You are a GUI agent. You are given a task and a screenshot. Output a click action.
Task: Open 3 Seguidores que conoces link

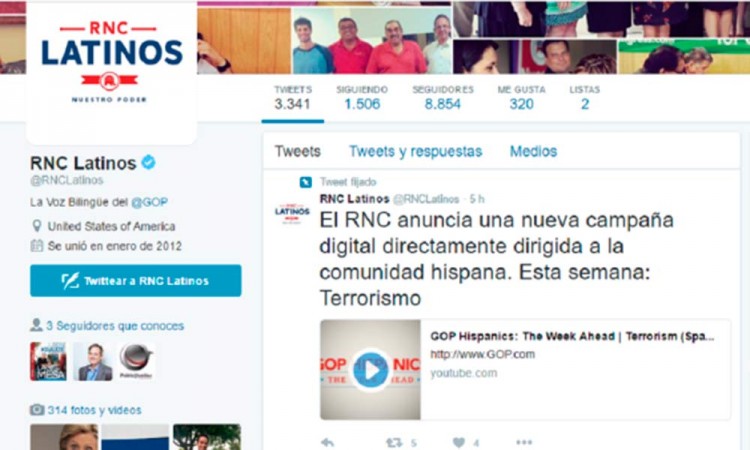tap(115, 326)
